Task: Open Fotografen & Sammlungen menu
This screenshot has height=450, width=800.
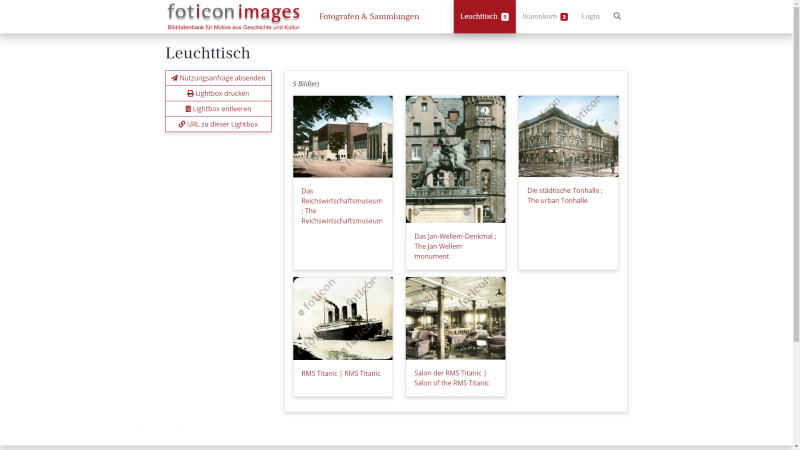Action: click(369, 16)
